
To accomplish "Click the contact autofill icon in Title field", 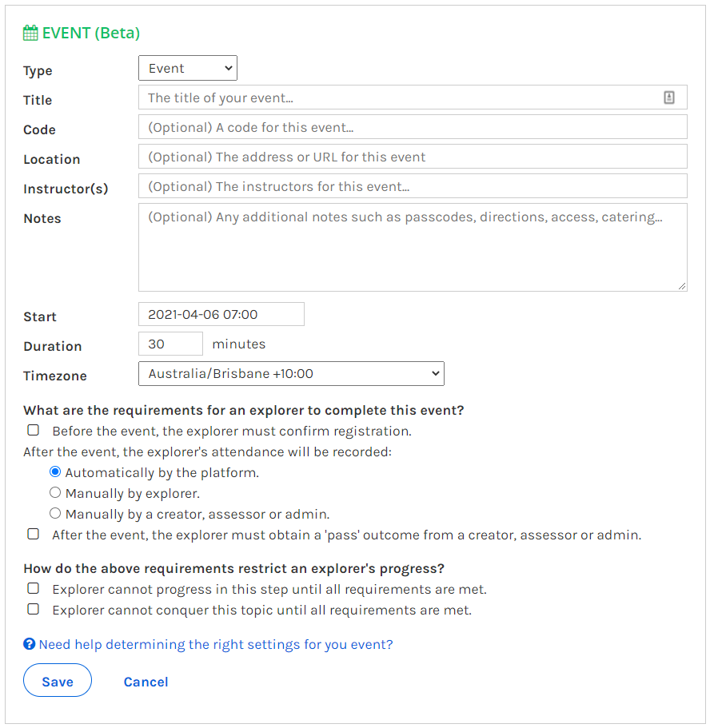I will (x=668, y=97).
